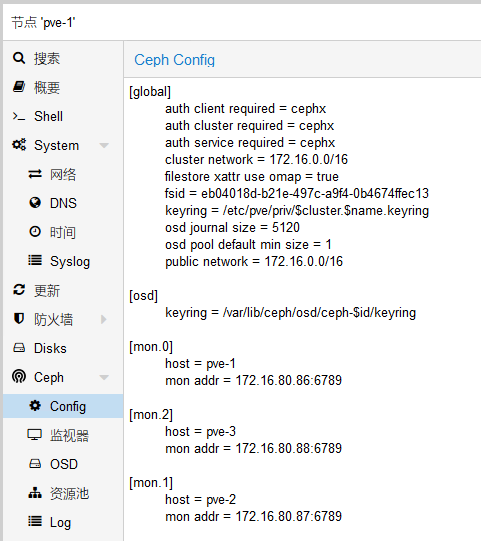Click the DNS globe icon
This screenshot has height=541, width=481.
[x=35, y=203]
